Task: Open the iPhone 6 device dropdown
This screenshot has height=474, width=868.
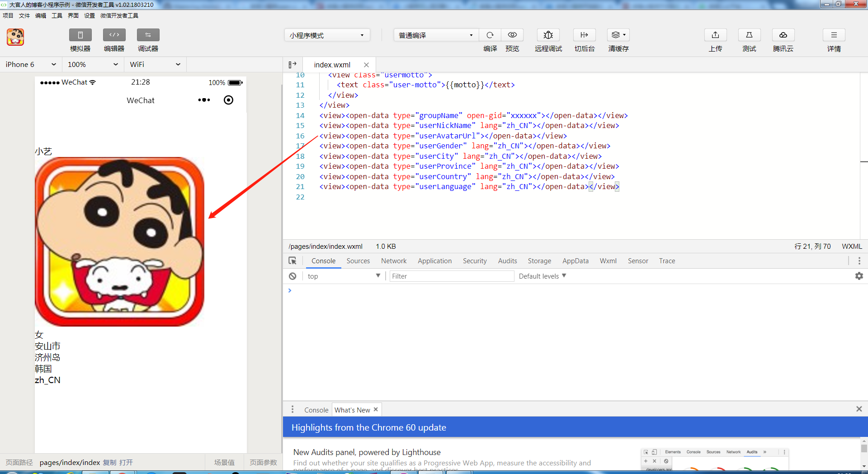Action: click(x=31, y=65)
